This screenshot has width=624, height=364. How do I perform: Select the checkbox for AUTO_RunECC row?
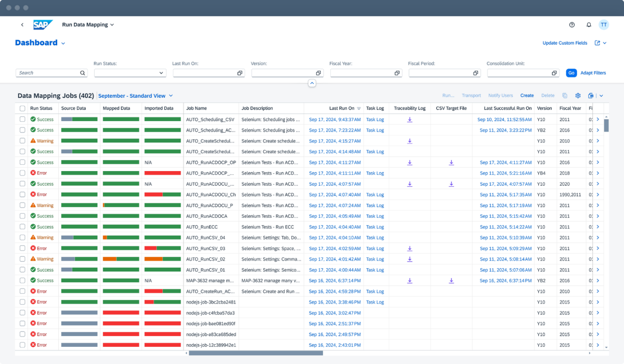(22, 227)
